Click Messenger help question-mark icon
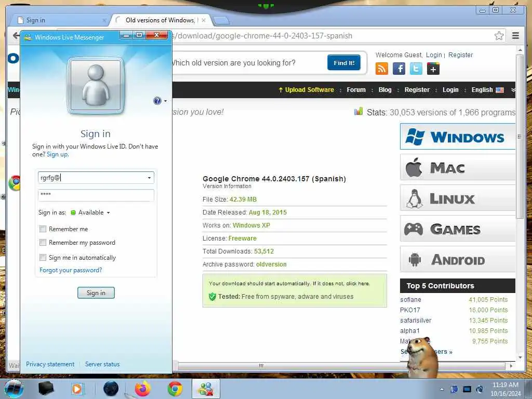 (x=157, y=101)
